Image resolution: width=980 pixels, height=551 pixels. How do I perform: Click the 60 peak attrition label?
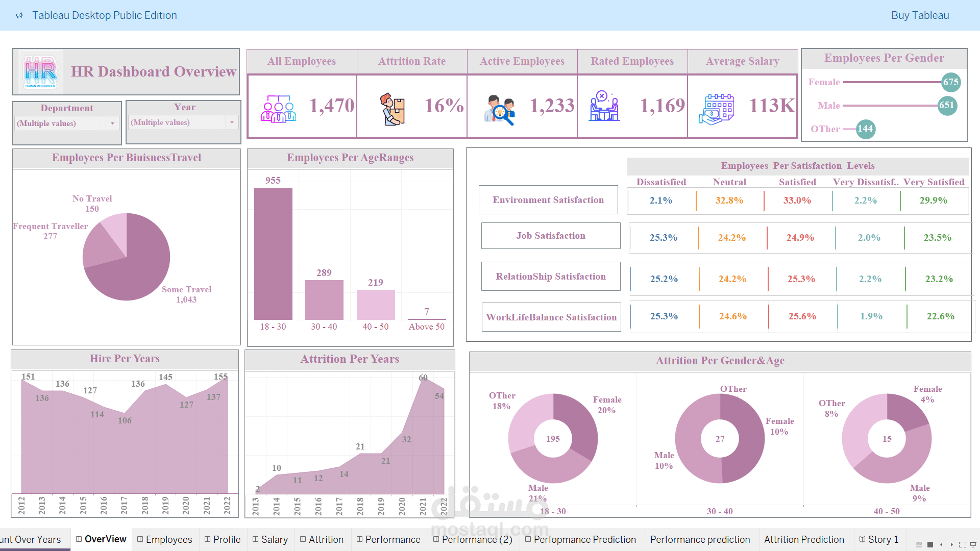tap(423, 378)
